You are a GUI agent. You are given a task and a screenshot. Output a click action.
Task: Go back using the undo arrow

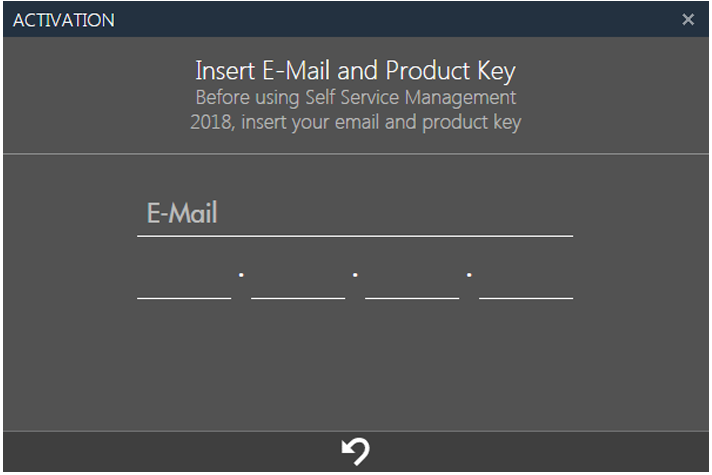tap(356, 451)
